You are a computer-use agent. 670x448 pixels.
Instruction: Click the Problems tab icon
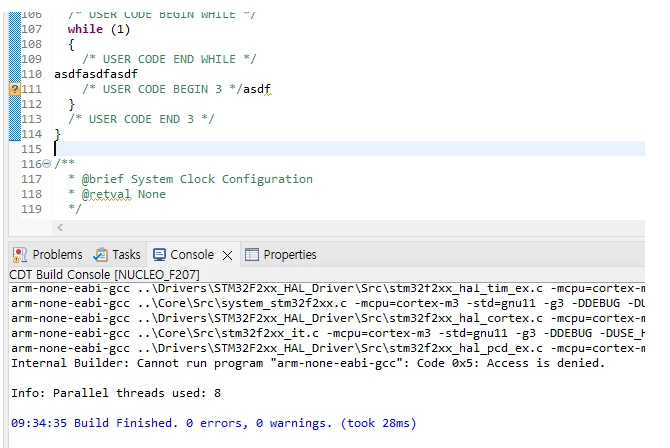(x=19, y=255)
